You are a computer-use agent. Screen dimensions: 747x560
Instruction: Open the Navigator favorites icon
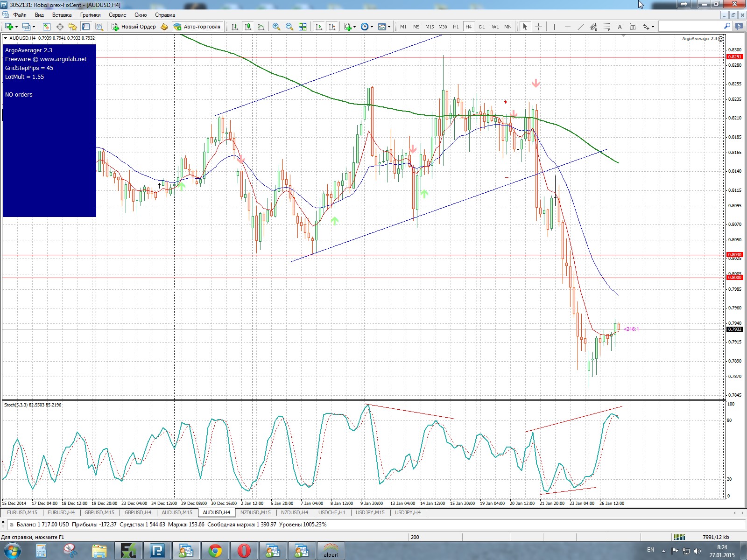point(73,27)
